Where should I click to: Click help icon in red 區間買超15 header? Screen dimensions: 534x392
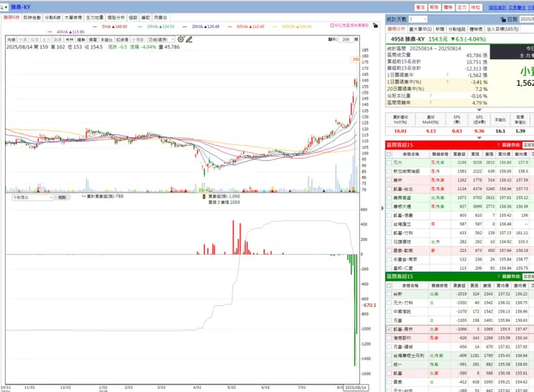(498, 145)
